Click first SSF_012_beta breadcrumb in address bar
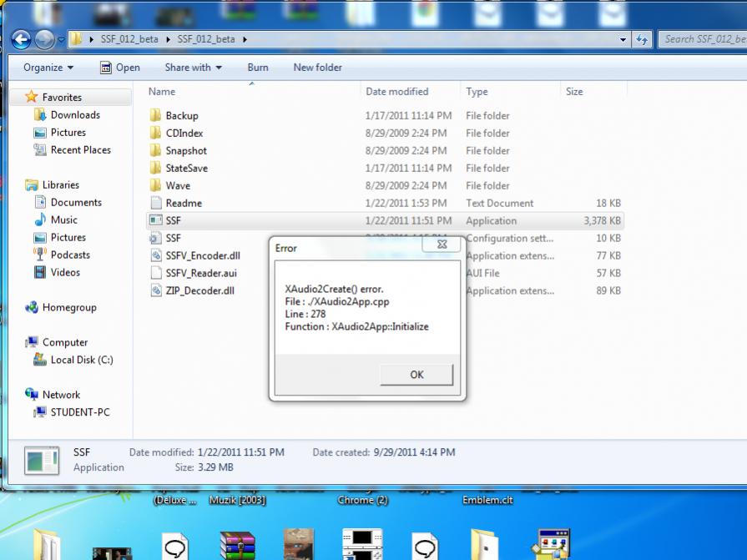 (129, 39)
